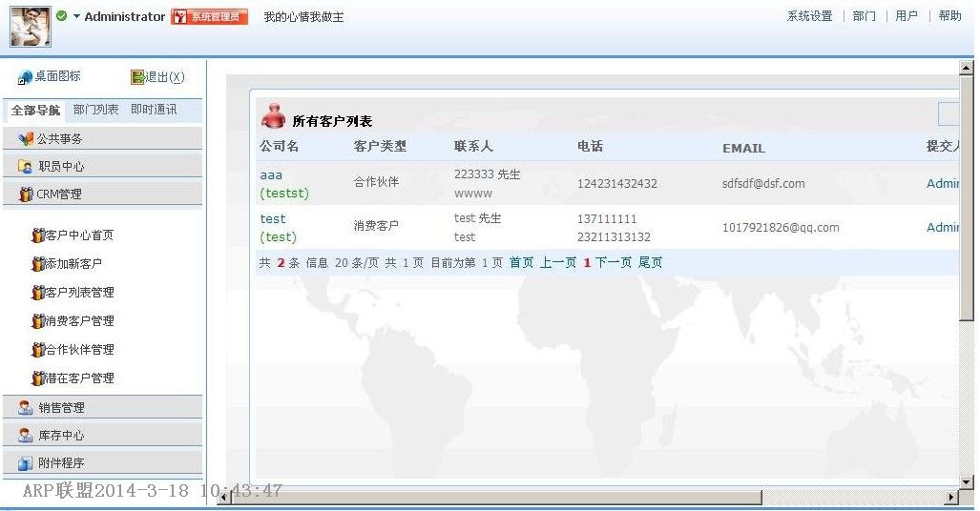Go to 上一页 previous page
980x511 pixels.
[558, 263]
